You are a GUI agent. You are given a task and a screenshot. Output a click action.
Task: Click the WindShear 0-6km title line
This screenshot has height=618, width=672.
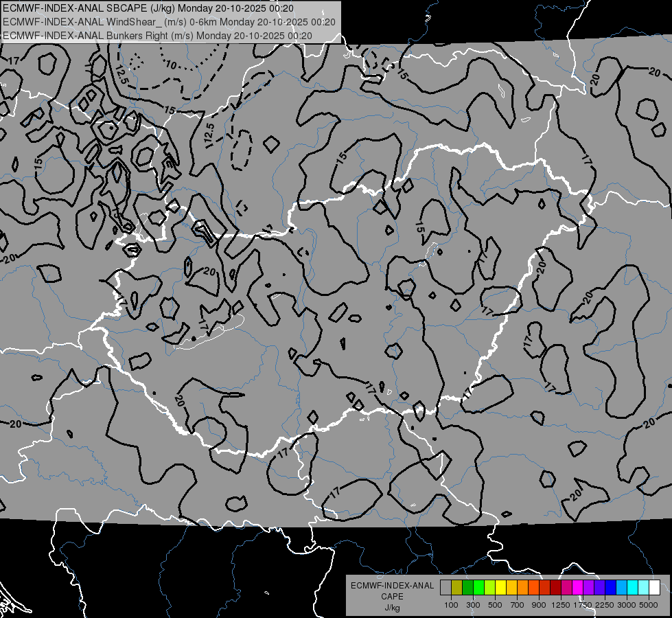169,22
